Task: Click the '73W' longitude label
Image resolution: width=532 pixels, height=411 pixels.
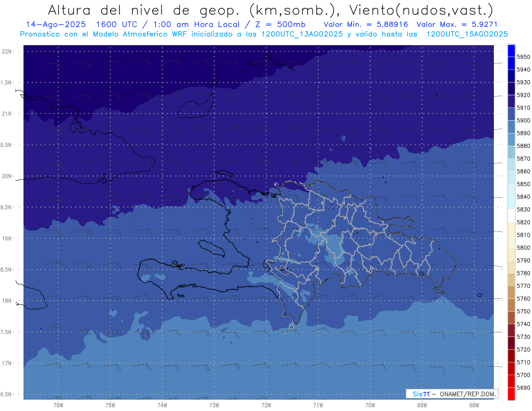Action: (214, 405)
